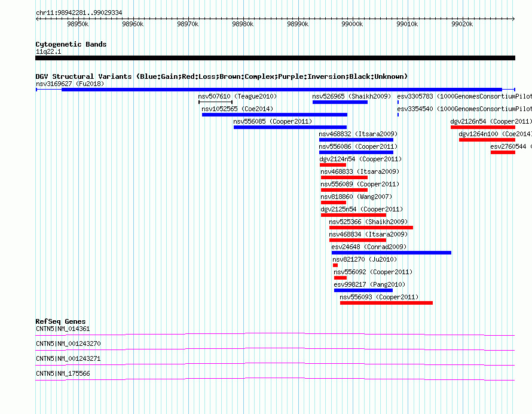Select nsv525366 (Shaikh2009) label
The image size is (532, 414).
click(x=368, y=222)
